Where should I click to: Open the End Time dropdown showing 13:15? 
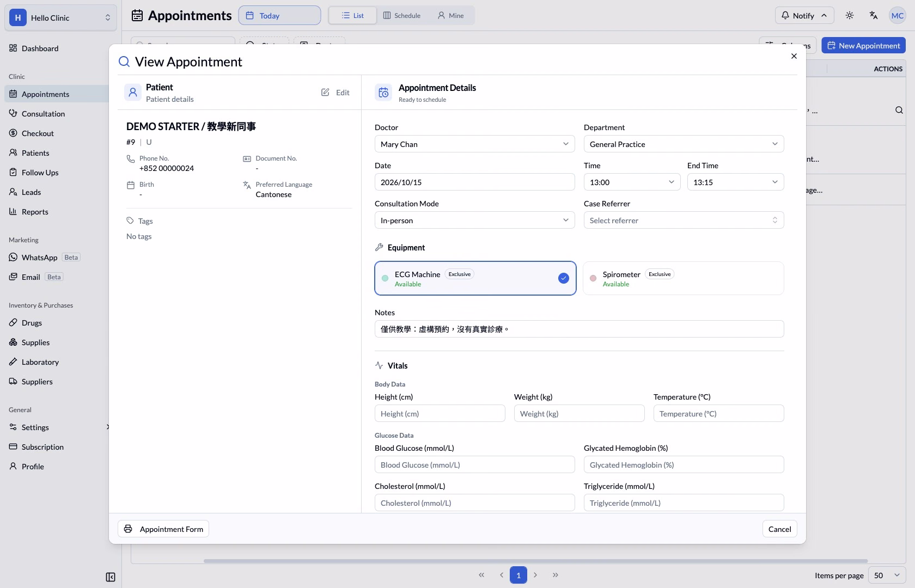(735, 182)
